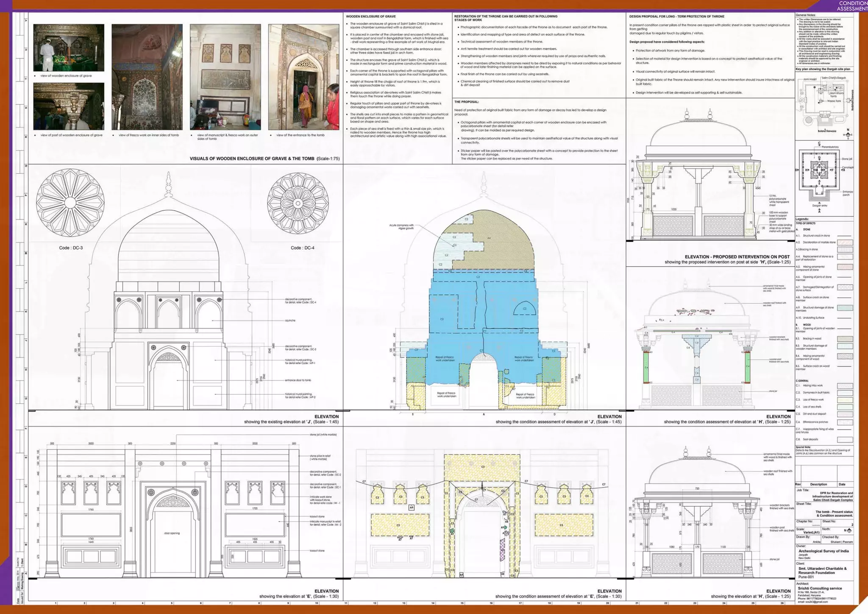The height and width of the screenshot is (614, 868).
Task: Click 'The Proposal:' section heading
Action: tap(466, 102)
